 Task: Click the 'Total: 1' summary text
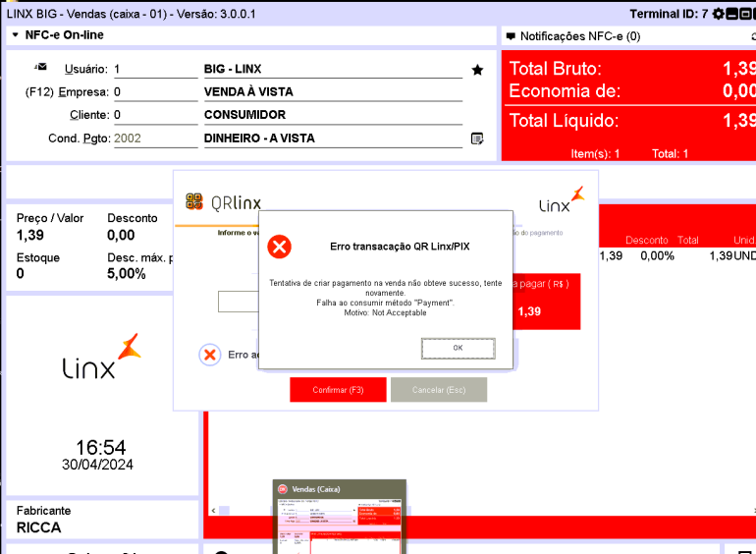[670, 154]
